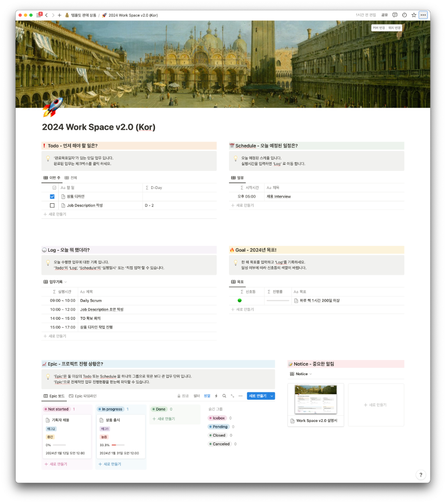Search the Epic board with magnifier icon
446x504 pixels.
coord(224,396)
